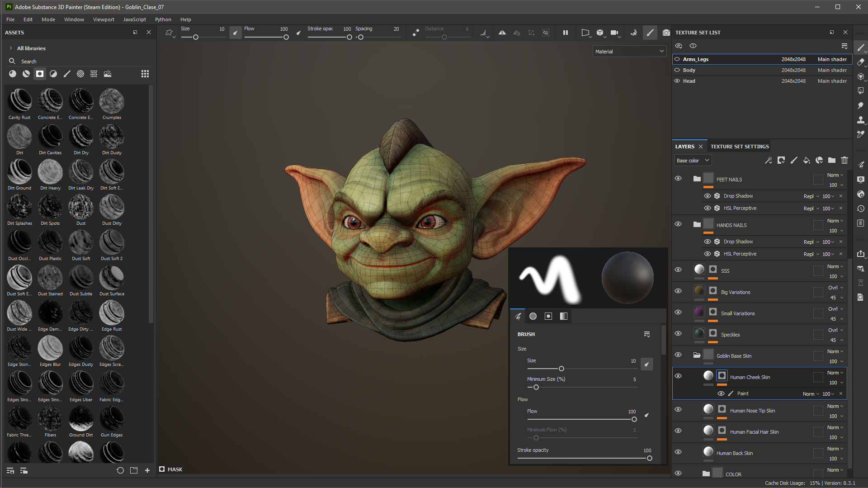Expand All libraries in Assets panel
Screen dimensions: 868x488
point(10,48)
